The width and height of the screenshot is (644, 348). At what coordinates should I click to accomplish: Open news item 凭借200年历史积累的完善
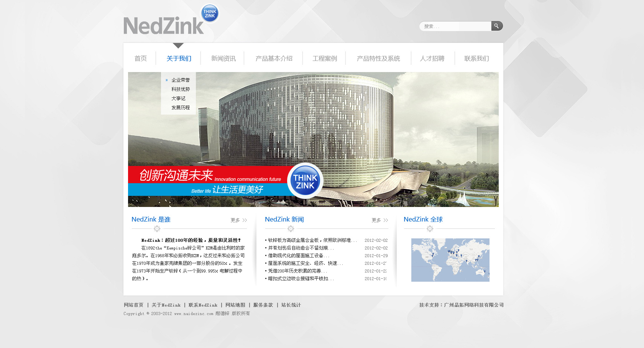pos(297,271)
